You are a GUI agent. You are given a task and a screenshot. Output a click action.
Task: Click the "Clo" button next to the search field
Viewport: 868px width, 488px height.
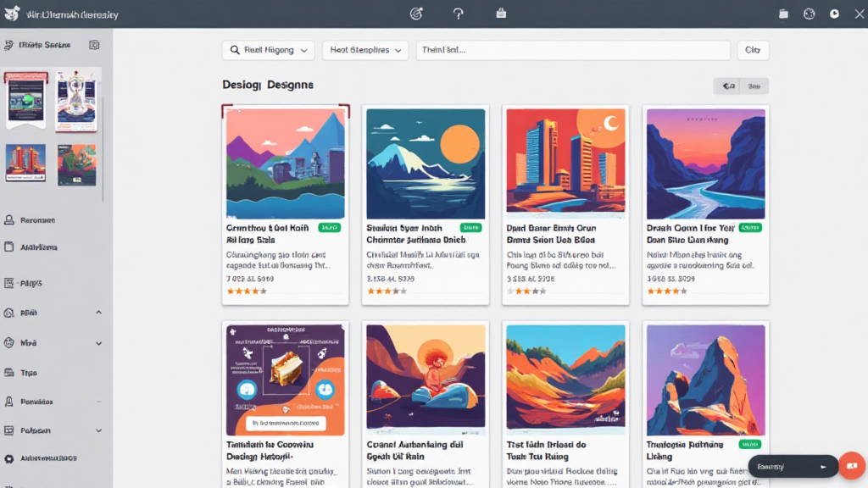click(x=753, y=50)
